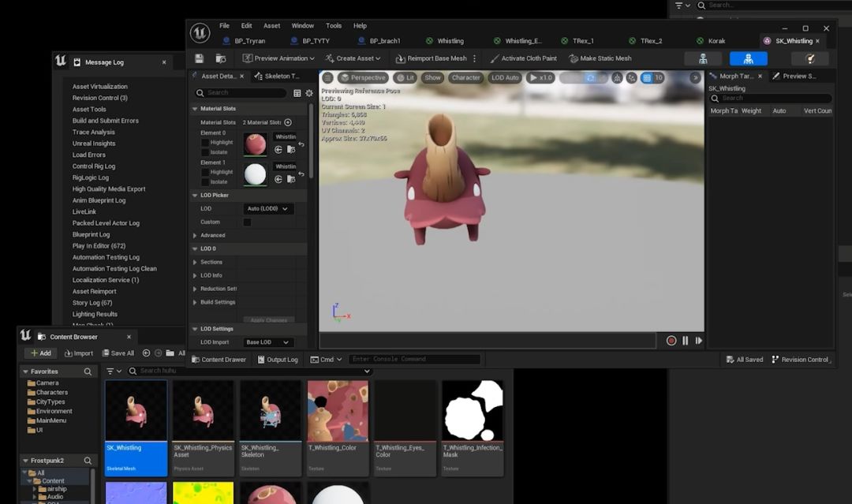
Task: Enable Highlight for Element 0
Action: point(205,142)
